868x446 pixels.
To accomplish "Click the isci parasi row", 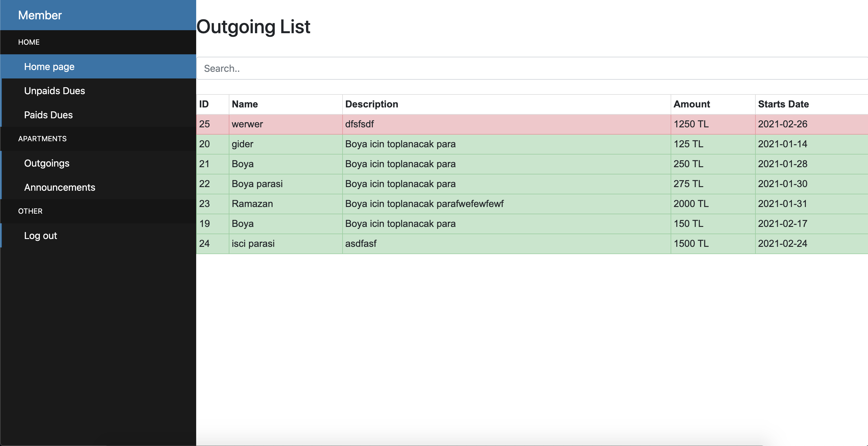I will pyautogui.click(x=253, y=243).
